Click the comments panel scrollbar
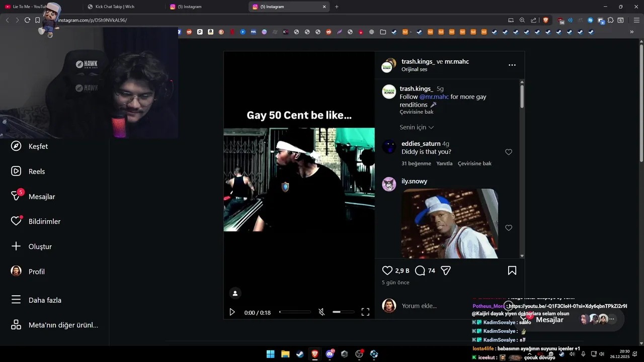This screenshot has width=644, height=362. coord(522,96)
